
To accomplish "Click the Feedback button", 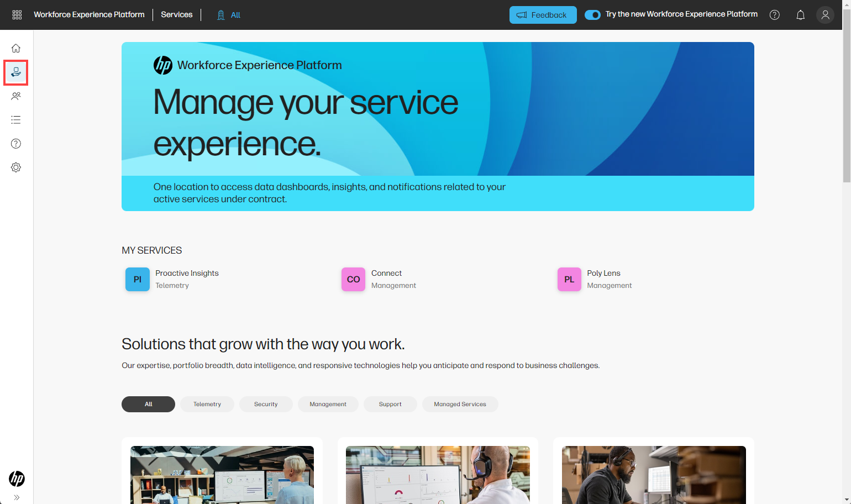I will point(543,15).
